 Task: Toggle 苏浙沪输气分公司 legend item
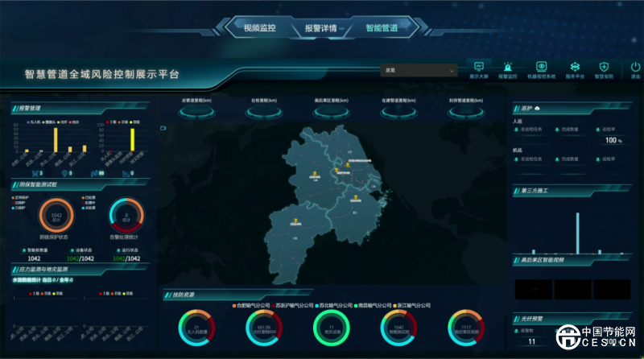pos(292,305)
